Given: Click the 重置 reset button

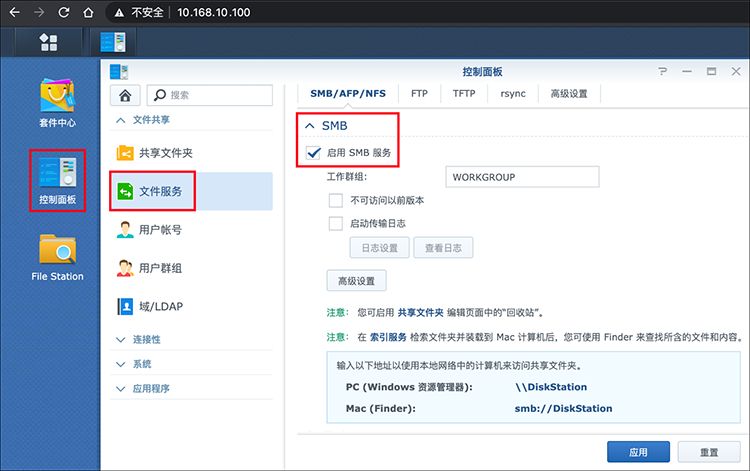Looking at the screenshot, I should point(709,452).
